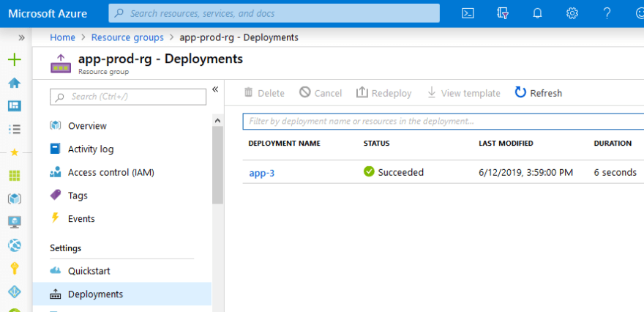Click the Resource groups breadcrumb link
Image resolution: width=644 pixels, height=312 pixels.
tap(127, 37)
